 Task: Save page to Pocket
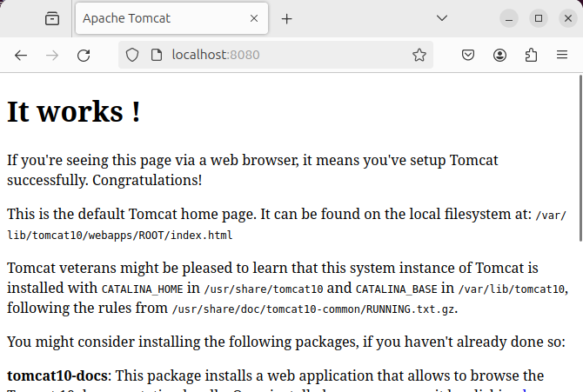point(468,56)
